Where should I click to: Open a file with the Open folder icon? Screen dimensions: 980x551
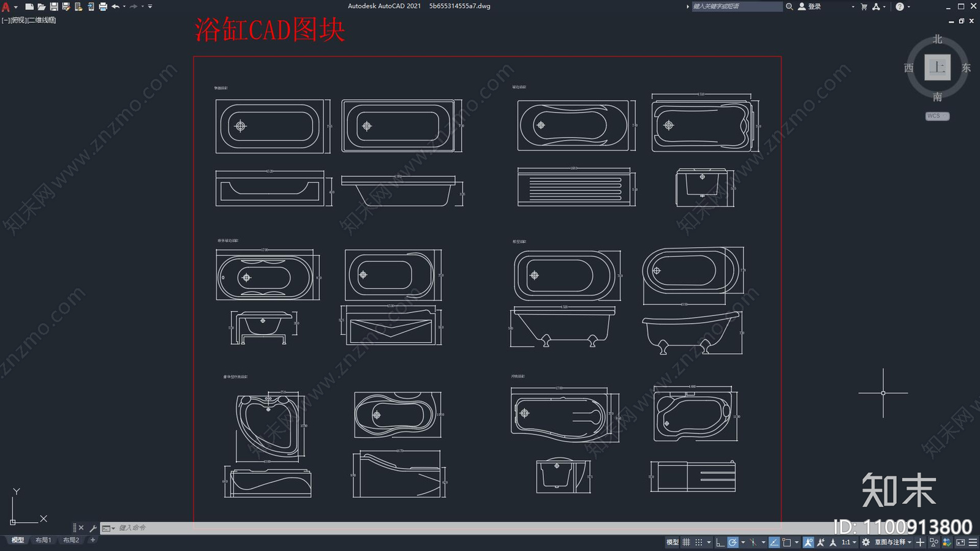42,7
